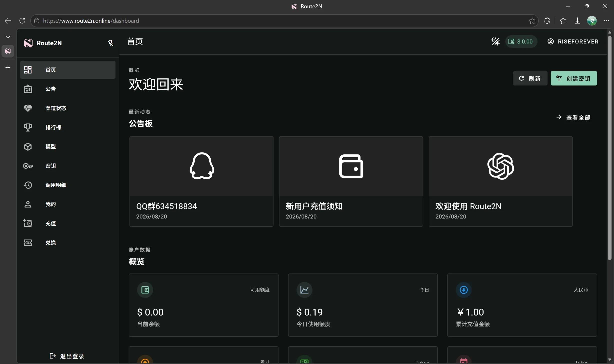Viewport: 614px width, 364px height.
Task: Go back using the browser back arrow
Action: [8, 21]
